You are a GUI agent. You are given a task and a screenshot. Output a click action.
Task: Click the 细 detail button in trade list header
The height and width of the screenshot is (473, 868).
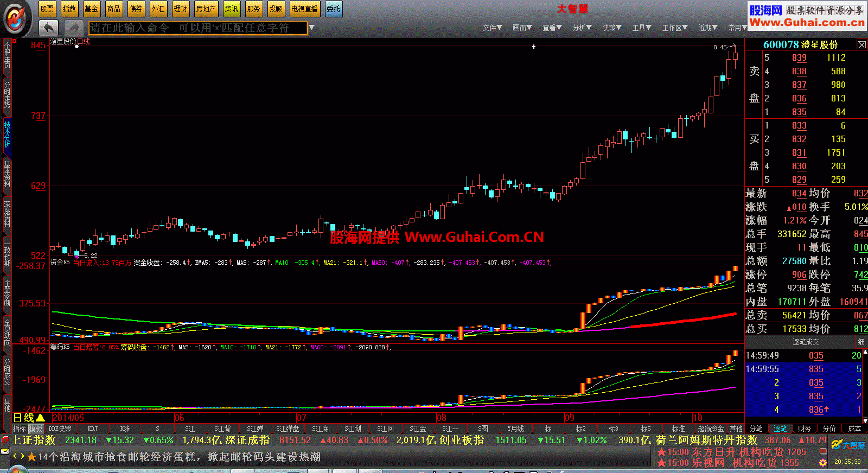pos(861,342)
